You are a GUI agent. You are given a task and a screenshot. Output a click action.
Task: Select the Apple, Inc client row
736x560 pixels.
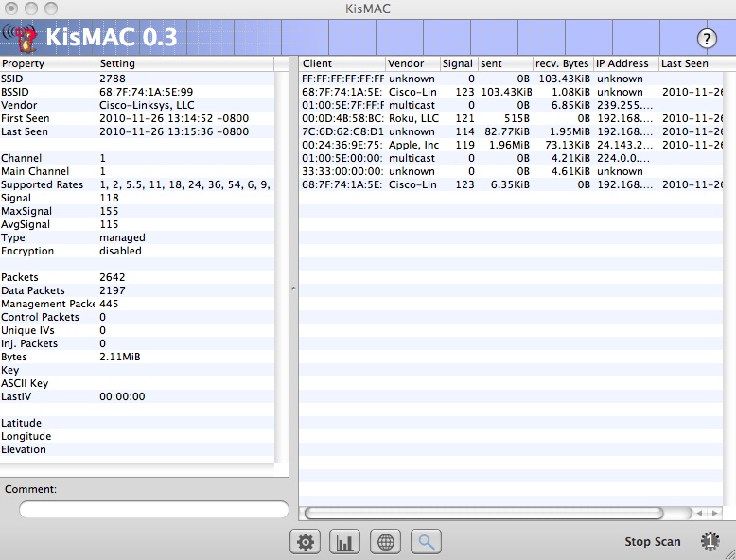coord(511,145)
